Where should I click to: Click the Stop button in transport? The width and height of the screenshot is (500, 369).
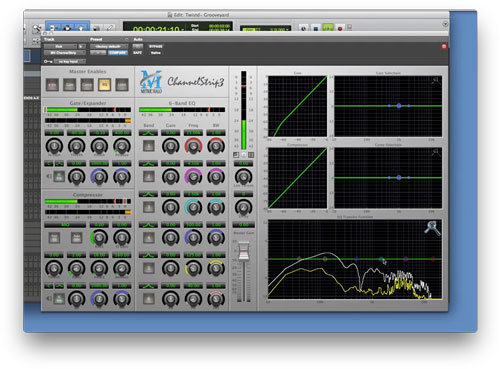[x=315, y=29]
